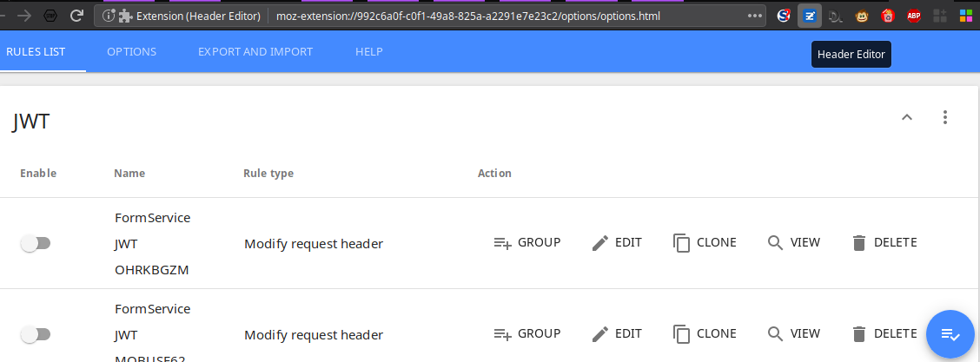Open the address bar page actions menu
The image size is (980, 362).
tap(754, 16)
